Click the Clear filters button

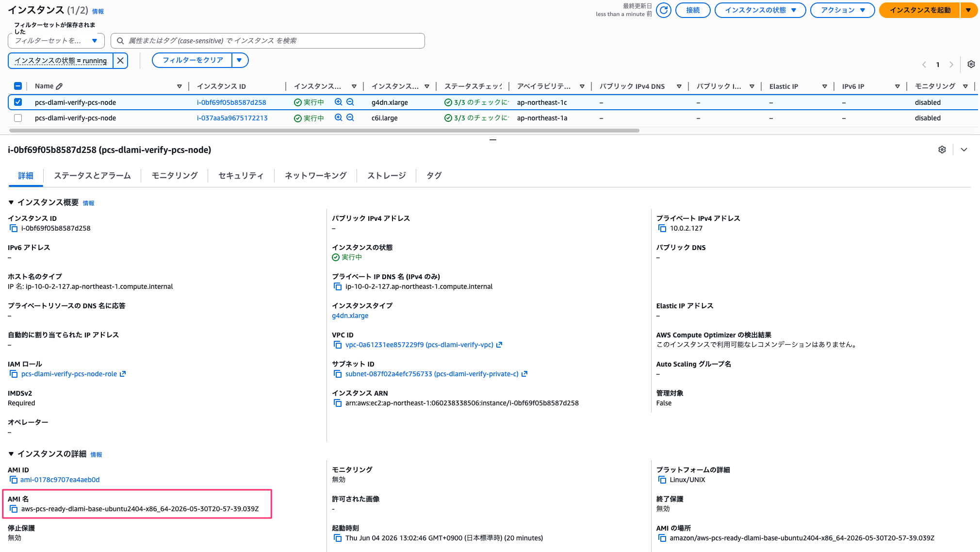pyautogui.click(x=193, y=60)
